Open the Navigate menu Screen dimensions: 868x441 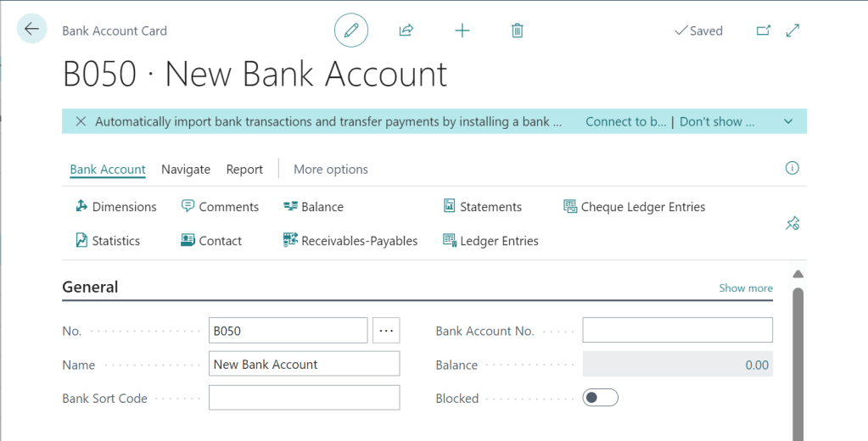[186, 170]
